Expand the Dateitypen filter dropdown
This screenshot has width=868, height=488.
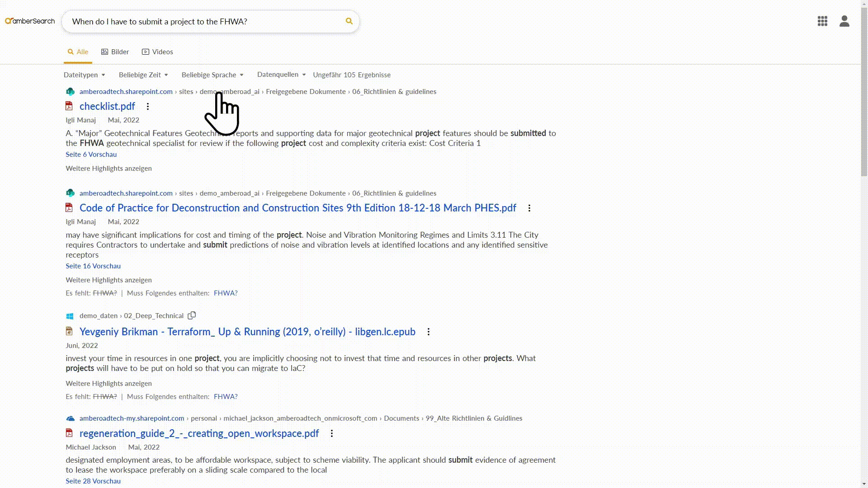84,75
